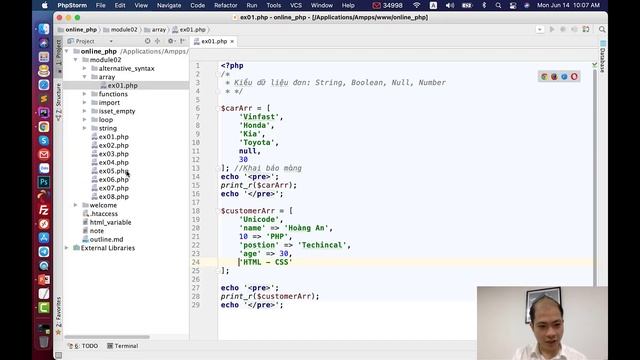Expand the welcome folder
Screen dimensions: 640x360
click(x=76, y=205)
